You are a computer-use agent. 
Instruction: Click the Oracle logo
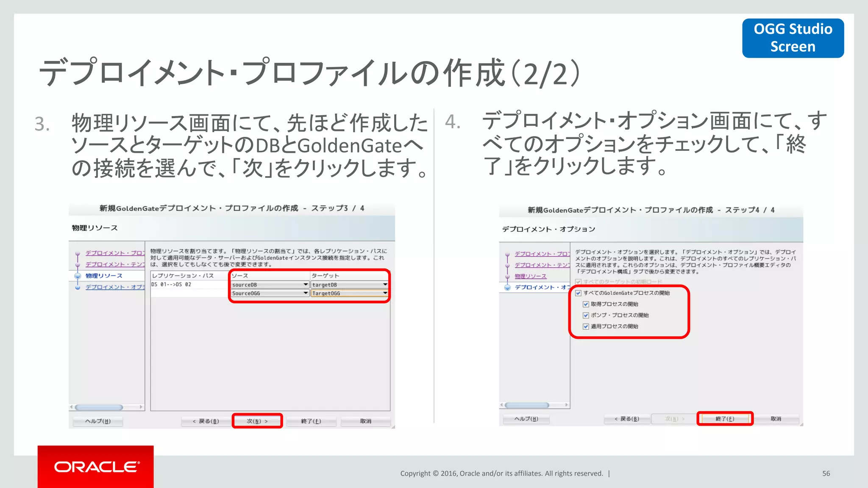96,466
